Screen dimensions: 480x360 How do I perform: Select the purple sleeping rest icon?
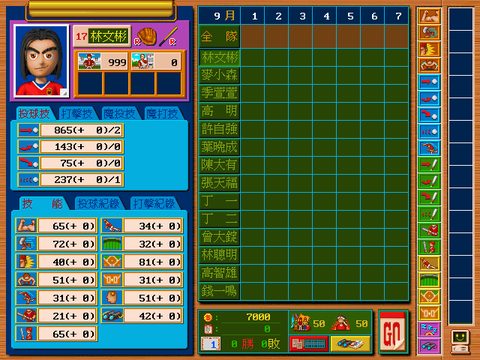pos(429,329)
